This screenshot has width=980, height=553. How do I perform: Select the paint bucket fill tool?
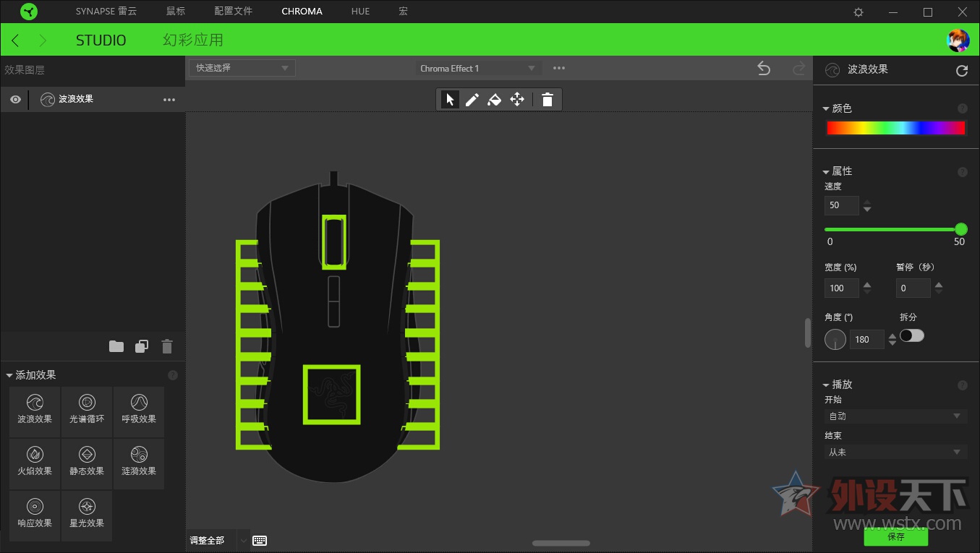click(x=495, y=100)
